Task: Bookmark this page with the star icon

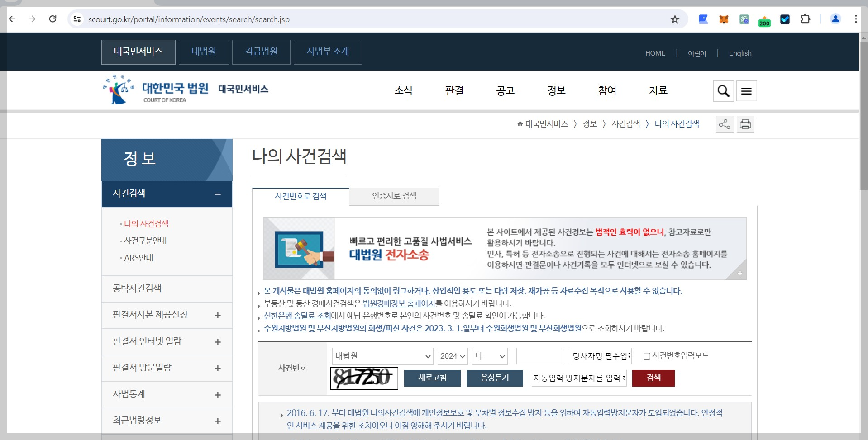Action: click(675, 19)
